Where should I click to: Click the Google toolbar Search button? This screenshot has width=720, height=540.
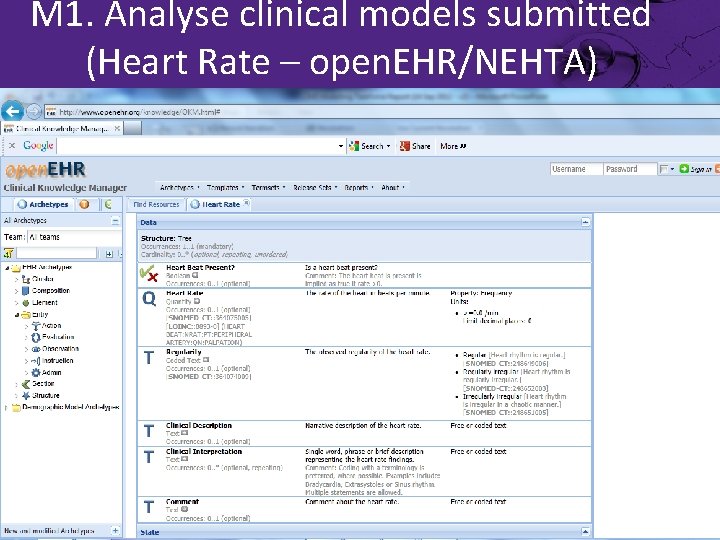[369, 146]
